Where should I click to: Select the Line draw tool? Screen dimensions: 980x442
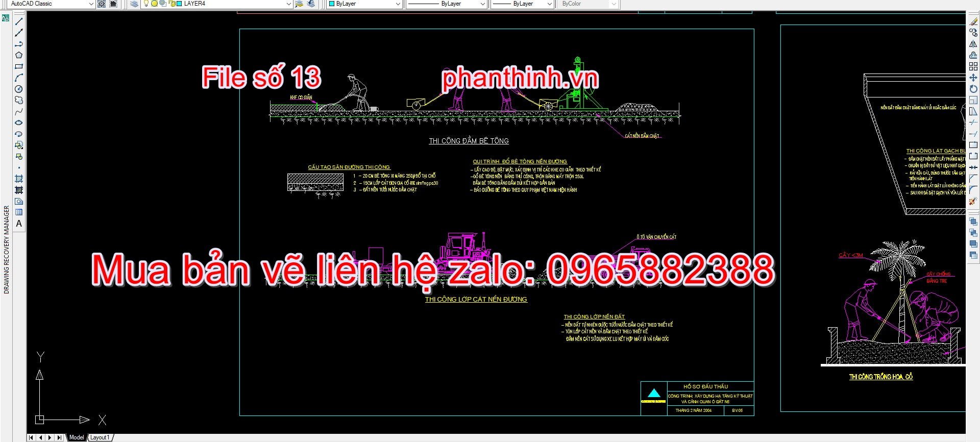[x=19, y=21]
